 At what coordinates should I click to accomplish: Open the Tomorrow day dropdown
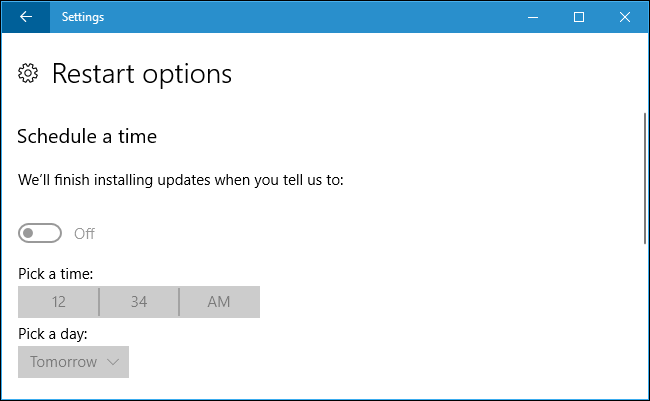73,362
